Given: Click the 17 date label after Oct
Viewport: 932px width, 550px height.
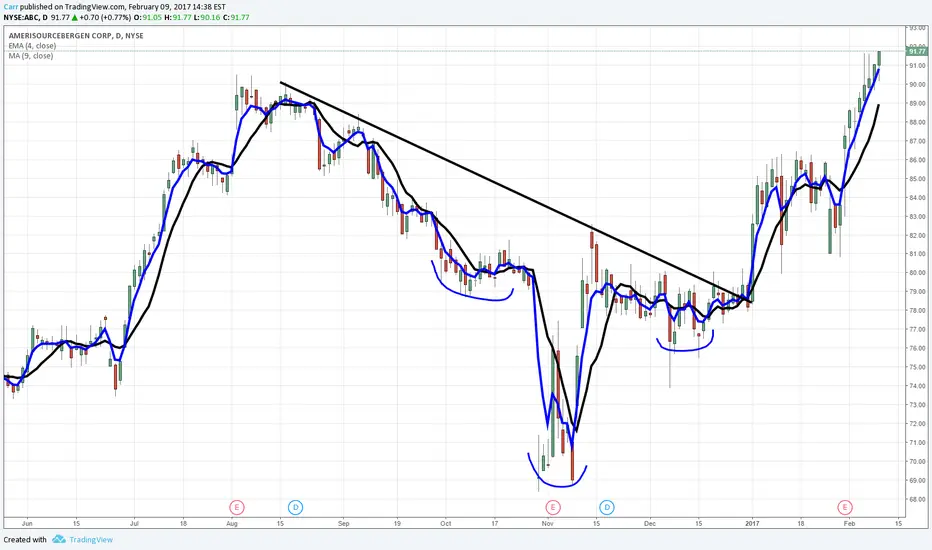Looking at the screenshot, I should point(494,524).
